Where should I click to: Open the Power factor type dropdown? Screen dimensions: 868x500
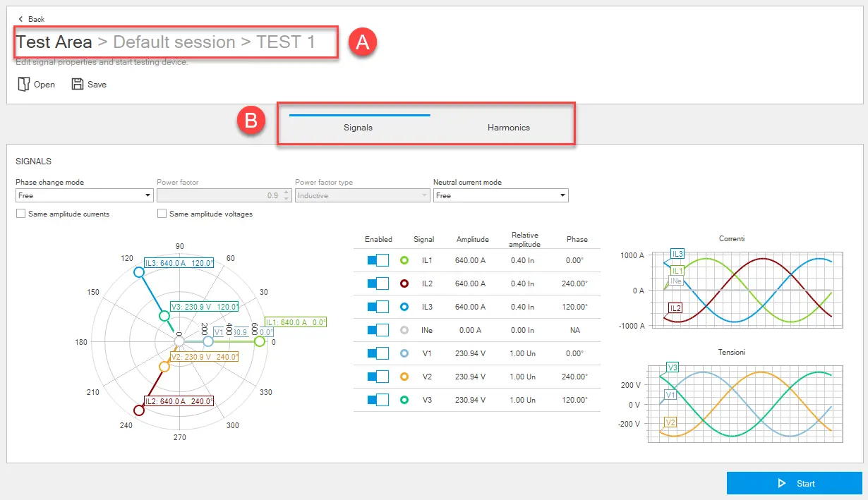point(362,195)
